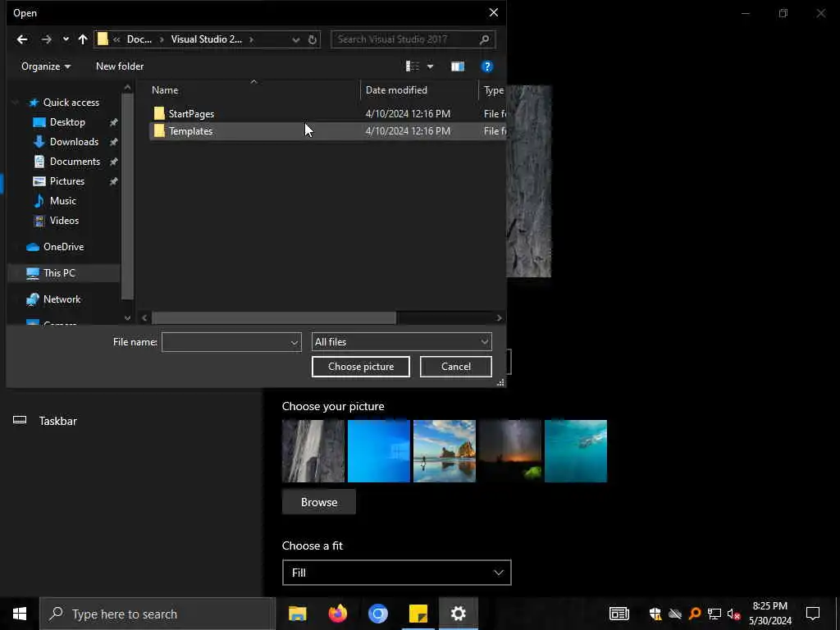
Task: Open the Windows Start menu
Action: click(20, 614)
